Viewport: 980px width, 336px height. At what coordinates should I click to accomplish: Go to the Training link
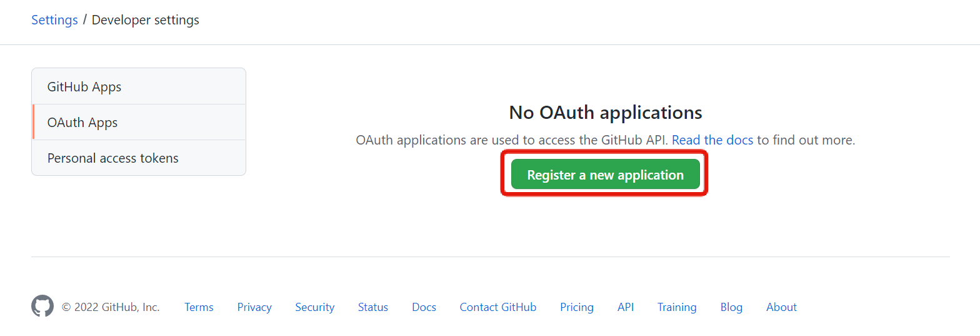coord(677,307)
